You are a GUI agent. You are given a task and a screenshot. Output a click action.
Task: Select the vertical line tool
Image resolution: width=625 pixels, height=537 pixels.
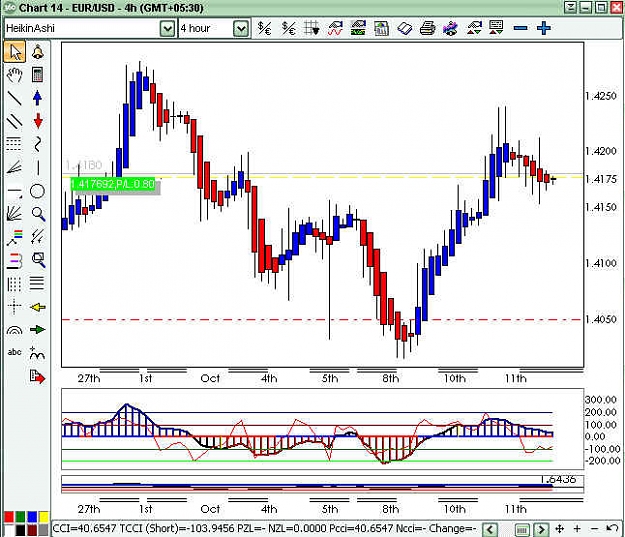pos(37,167)
